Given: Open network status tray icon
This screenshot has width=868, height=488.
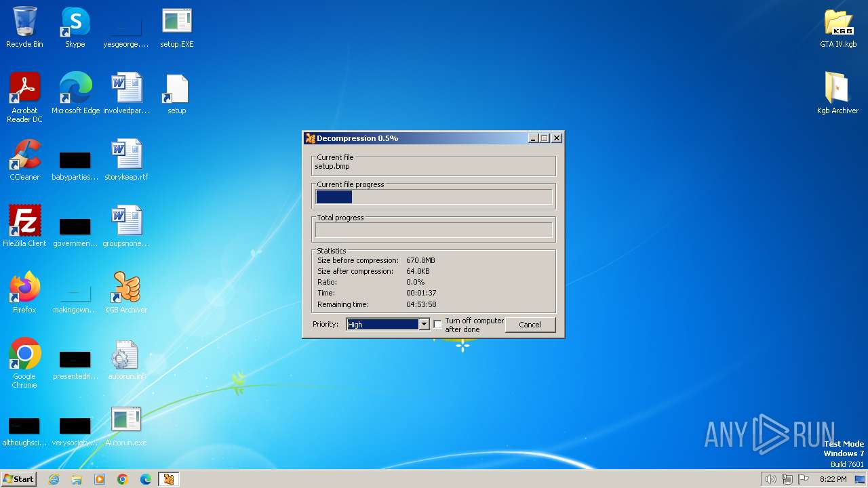Looking at the screenshot, I should tap(787, 479).
